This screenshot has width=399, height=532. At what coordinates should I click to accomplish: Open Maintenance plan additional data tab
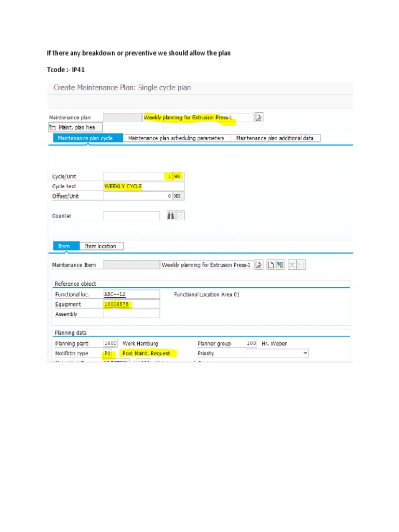click(275, 138)
